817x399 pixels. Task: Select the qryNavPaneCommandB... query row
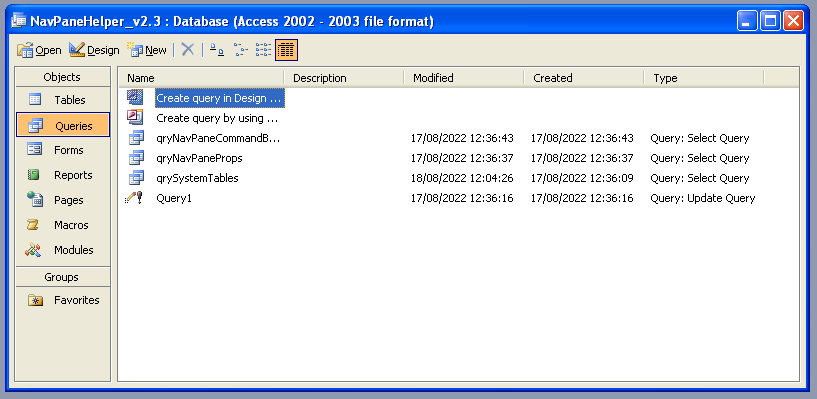pyautogui.click(x=218, y=138)
